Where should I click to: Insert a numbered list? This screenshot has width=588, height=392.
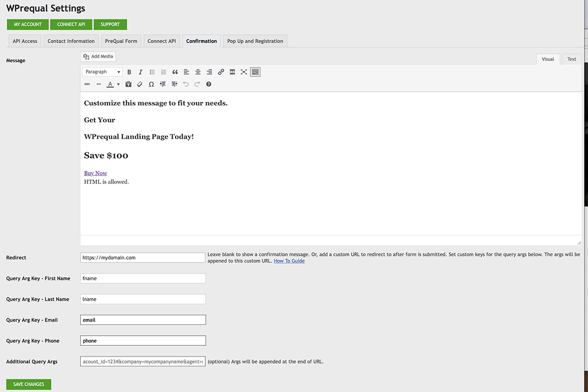pos(164,72)
